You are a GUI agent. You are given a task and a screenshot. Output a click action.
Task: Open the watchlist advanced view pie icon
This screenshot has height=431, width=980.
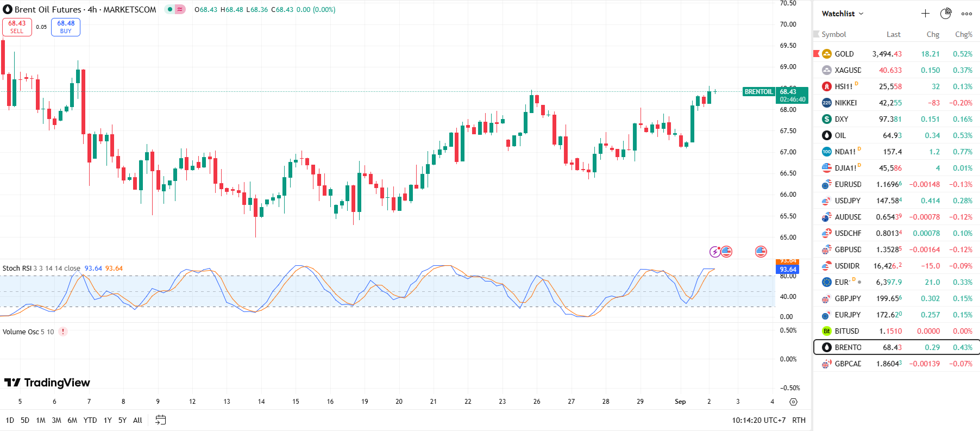(x=946, y=14)
